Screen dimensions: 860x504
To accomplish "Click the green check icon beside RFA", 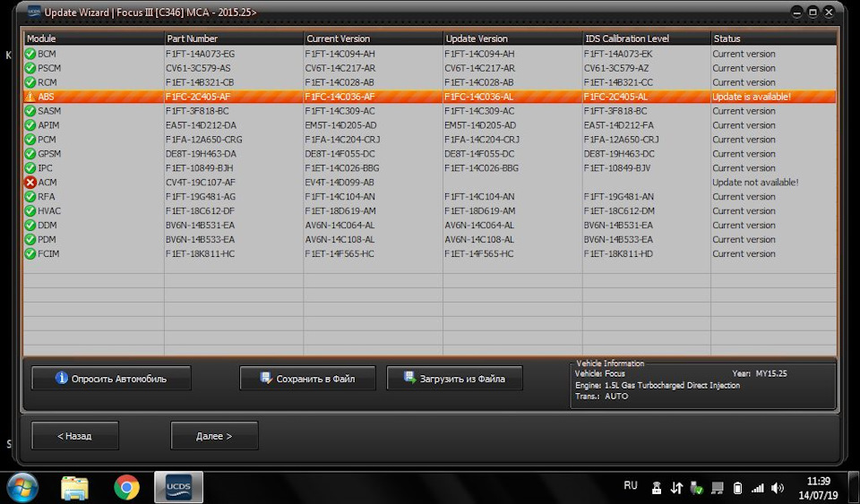I will (x=30, y=196).
